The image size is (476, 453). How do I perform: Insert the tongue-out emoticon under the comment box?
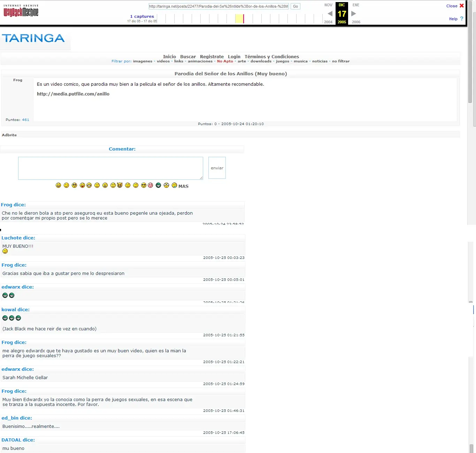pyautogui.click(x=82, y=185)
